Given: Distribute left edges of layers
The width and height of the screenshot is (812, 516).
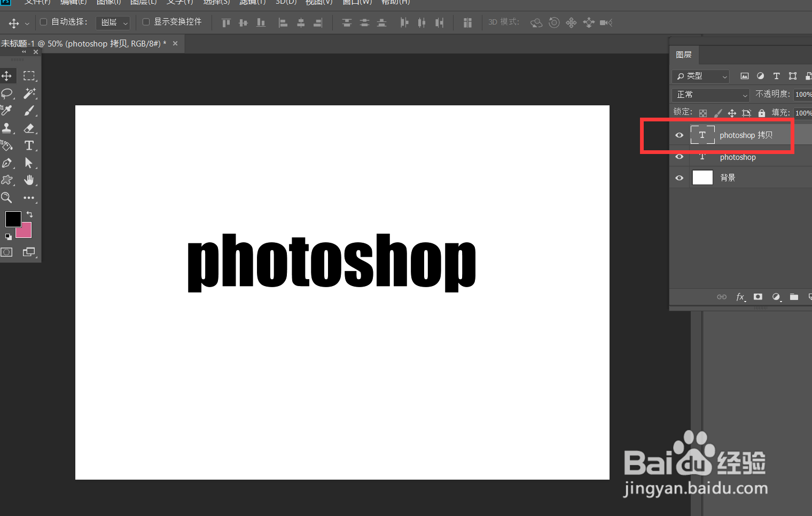Looking at the screenshot, I should click(404, 22).
